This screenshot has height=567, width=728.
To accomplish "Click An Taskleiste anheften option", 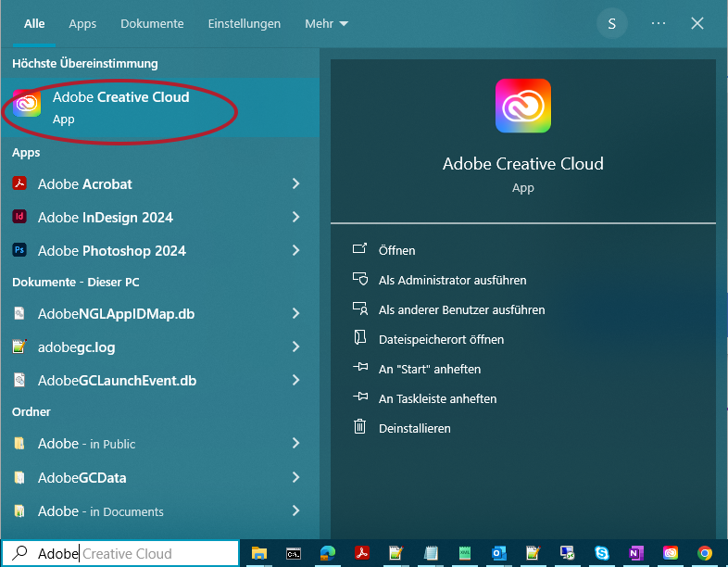I will click(x=437, y=398).
